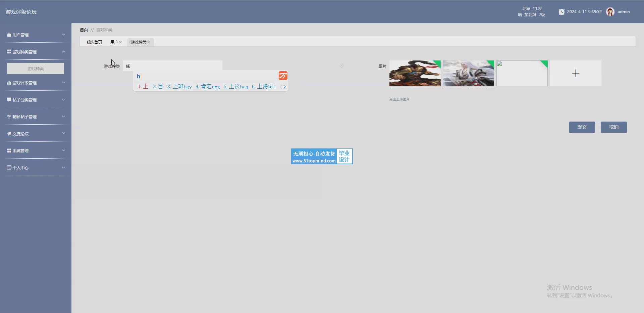644x313 pixels.
Task: Close the 游戏种类 tab
Action: coord(149,42)
